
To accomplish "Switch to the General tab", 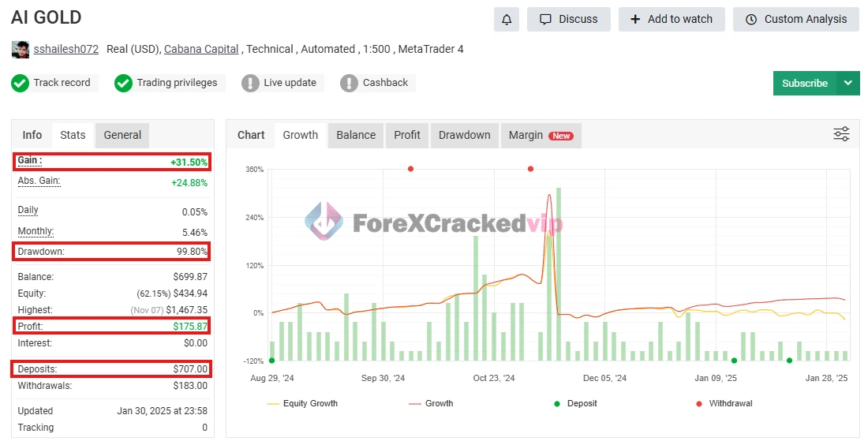I will [x=122, y=135].
